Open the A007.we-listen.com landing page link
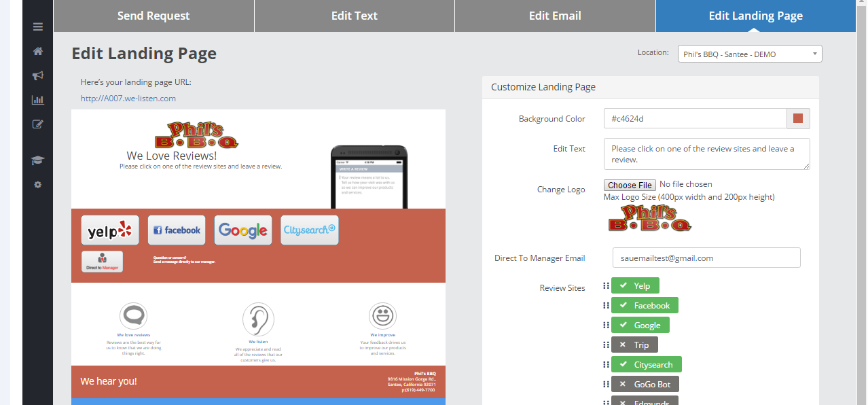Viewport: 868px width, 405px height. click(x=128, y=99)
